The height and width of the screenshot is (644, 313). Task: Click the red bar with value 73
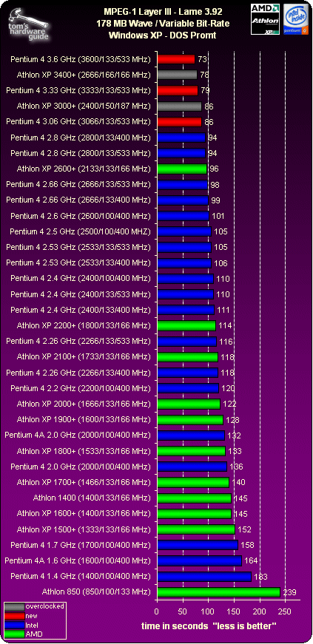[176, 60]
